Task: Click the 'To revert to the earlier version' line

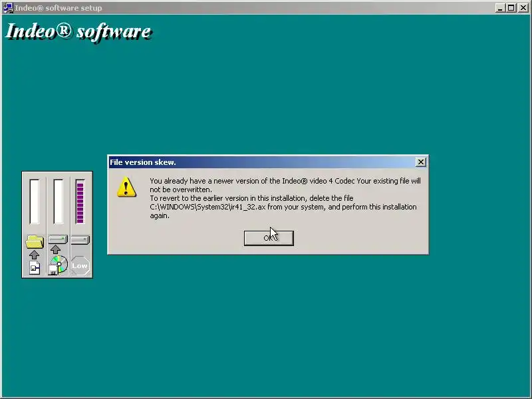Action: (x=251, y=198)
